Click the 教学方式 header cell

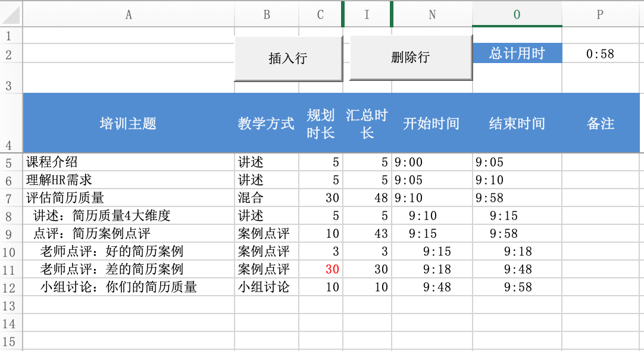[267, 123]
